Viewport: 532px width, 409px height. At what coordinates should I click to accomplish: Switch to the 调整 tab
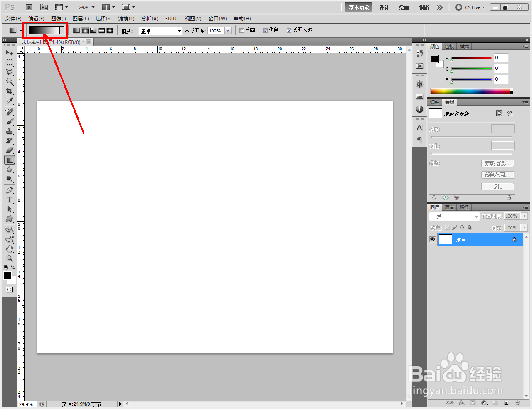[435, 102]
